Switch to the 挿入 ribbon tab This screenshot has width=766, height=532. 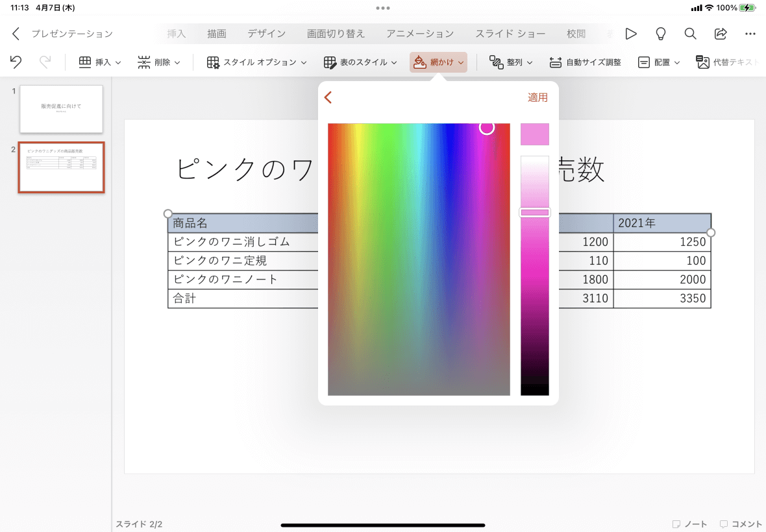tap(177, 34)
